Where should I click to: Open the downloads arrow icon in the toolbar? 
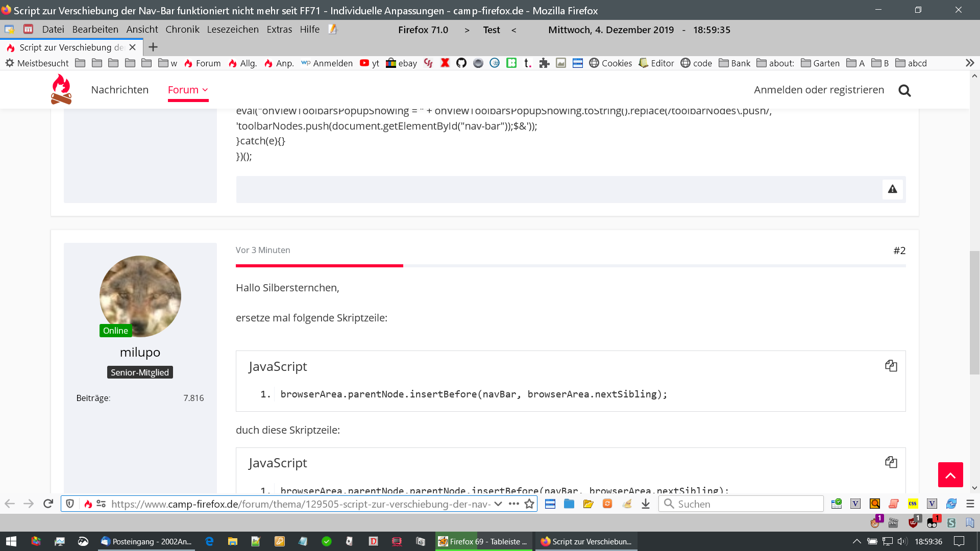[646, 504]
